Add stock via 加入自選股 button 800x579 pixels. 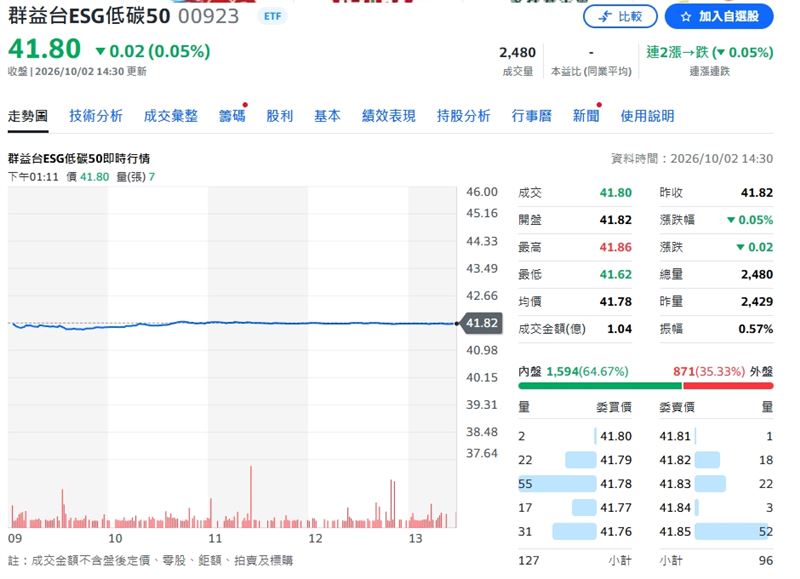pyautogui.click(x=719, y=16)
